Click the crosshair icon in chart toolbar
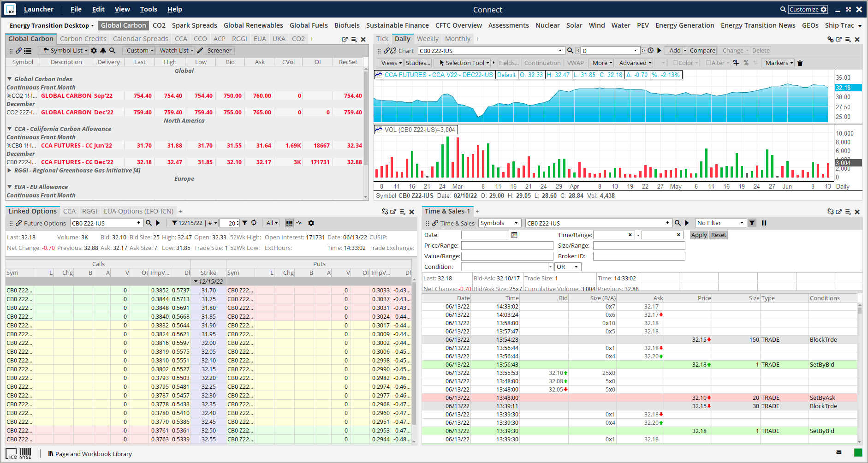Screen dimensions: 868x463 point(736,63)
